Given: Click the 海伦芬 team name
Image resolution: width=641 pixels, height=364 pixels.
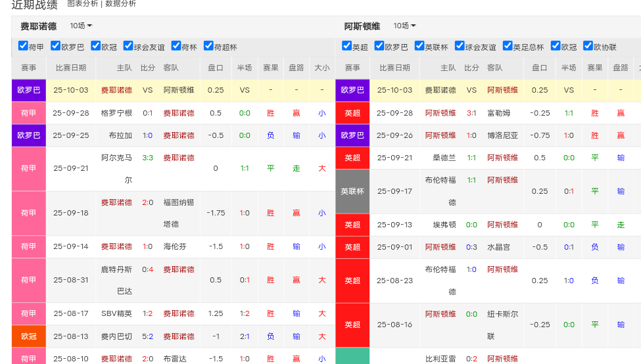Looking at the screenshot, I should pos(175,247).
